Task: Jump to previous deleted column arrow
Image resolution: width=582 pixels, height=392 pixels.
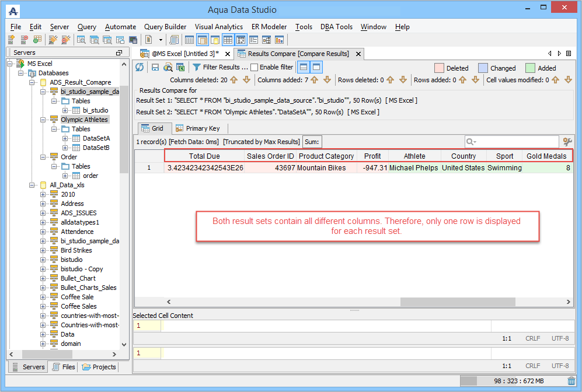Action: (x=234, y=80)
